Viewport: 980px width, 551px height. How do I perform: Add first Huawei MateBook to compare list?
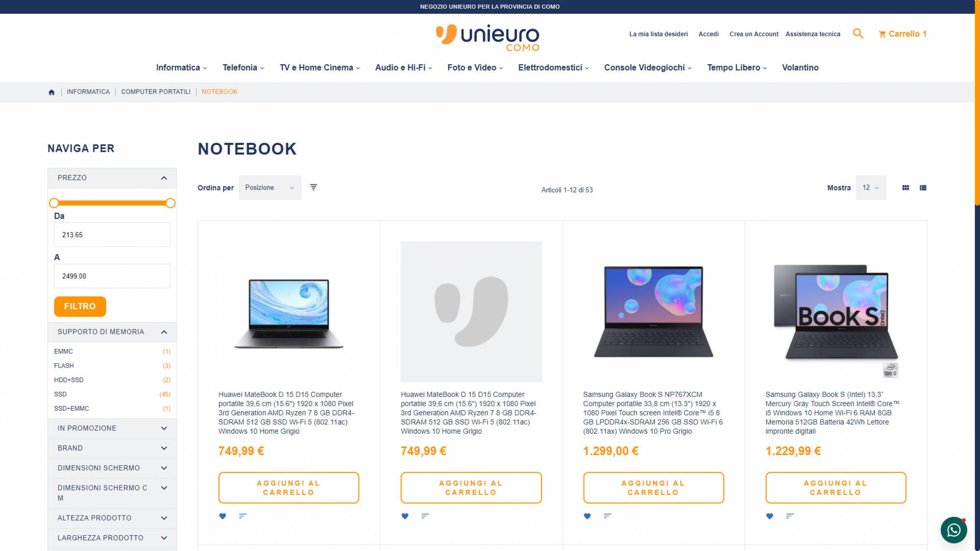243,516
